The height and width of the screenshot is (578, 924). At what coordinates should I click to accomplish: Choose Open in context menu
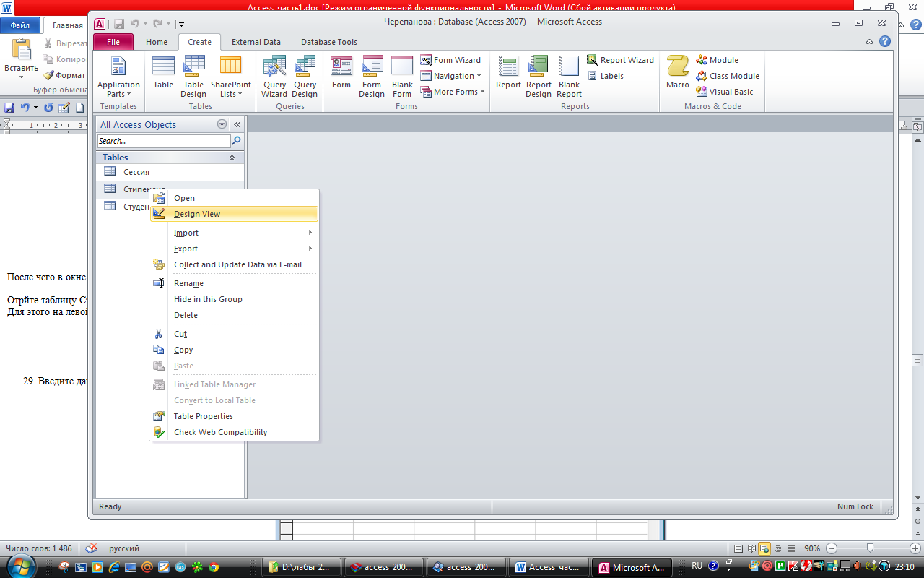tap(234, 198)
